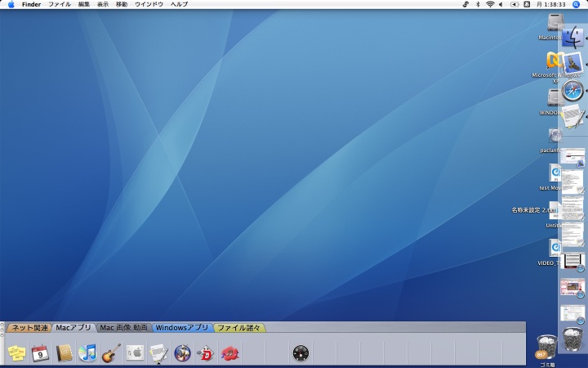Screen dimensions: 588x368
Task: Open the ファイル諸々 tab
Action: tap(238, 328)
